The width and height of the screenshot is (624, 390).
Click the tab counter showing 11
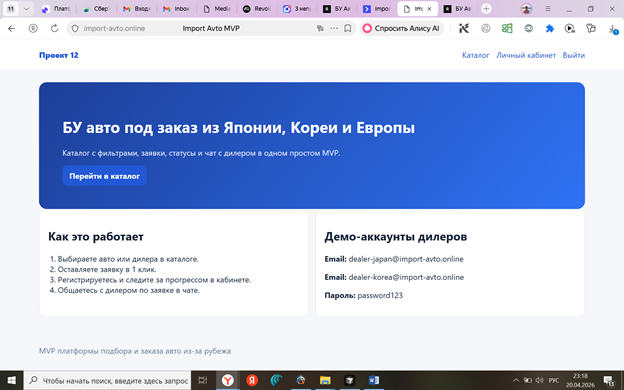[x=11, y=9]
